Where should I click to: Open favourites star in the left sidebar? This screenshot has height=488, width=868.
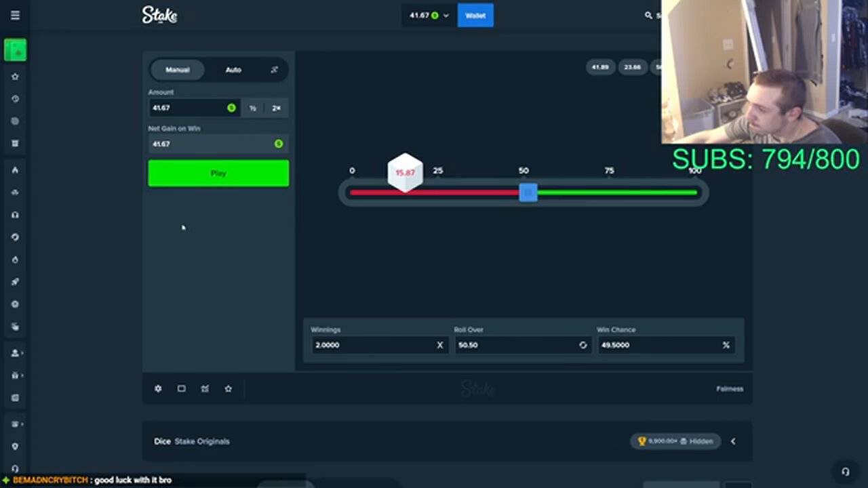[15, 77]
